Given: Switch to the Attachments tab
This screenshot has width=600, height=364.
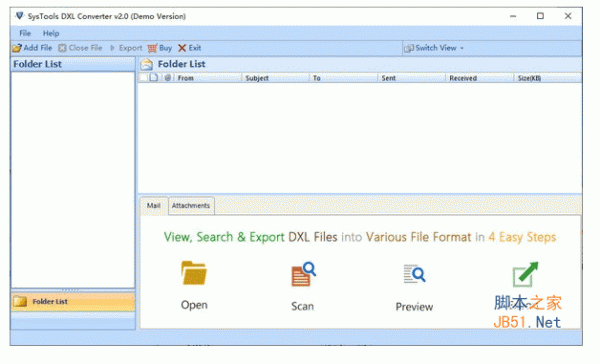Looking at the screenshot, I should click(x=191, y=206).
